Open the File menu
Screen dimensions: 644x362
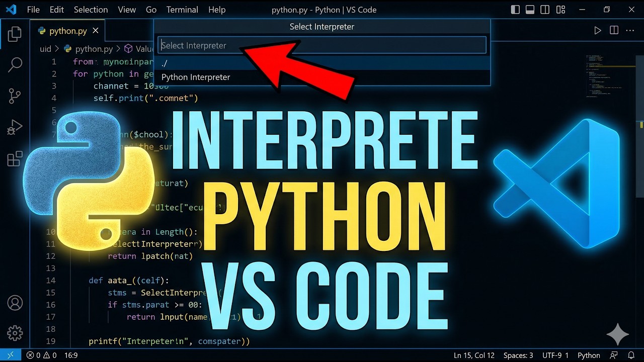33,10
